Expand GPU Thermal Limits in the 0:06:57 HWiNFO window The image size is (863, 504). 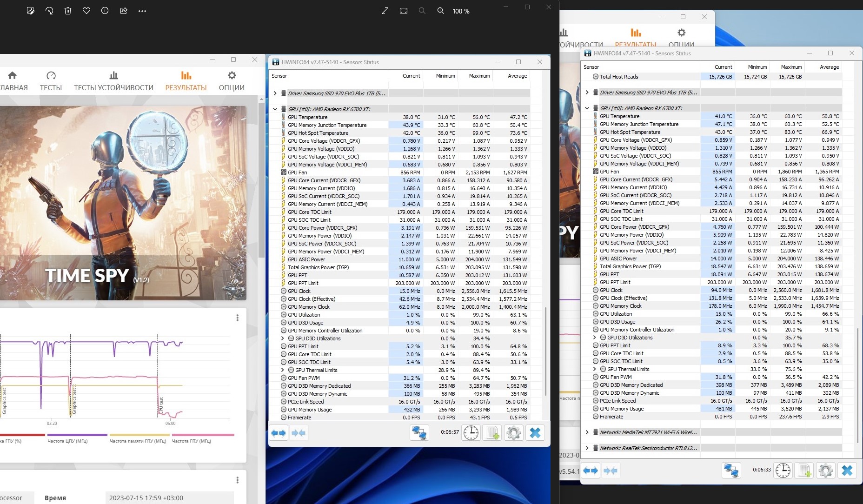click(x=283, y=370)
